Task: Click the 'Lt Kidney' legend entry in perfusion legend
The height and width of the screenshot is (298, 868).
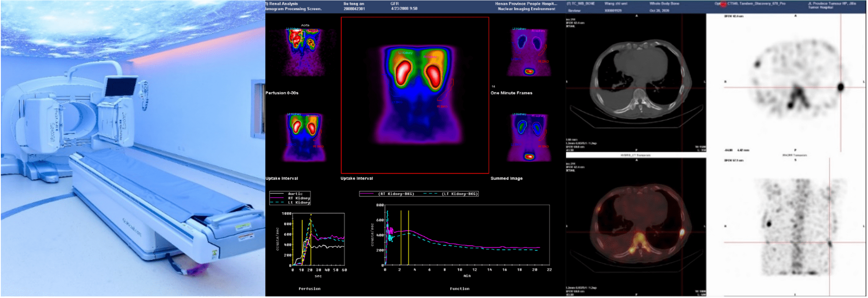Action: click(x=290, y=203)
